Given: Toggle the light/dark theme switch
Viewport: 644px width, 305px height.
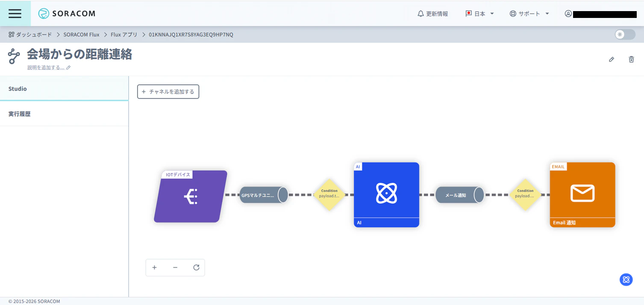Looking at the screenshot, I should click(x=625, y=35).
